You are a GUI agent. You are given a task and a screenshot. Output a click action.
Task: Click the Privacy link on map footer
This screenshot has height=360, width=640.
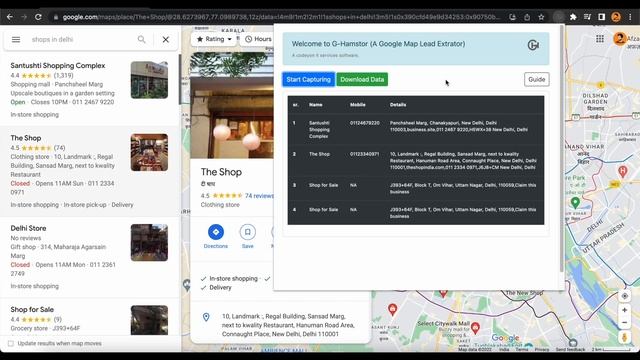pos(542,350)
